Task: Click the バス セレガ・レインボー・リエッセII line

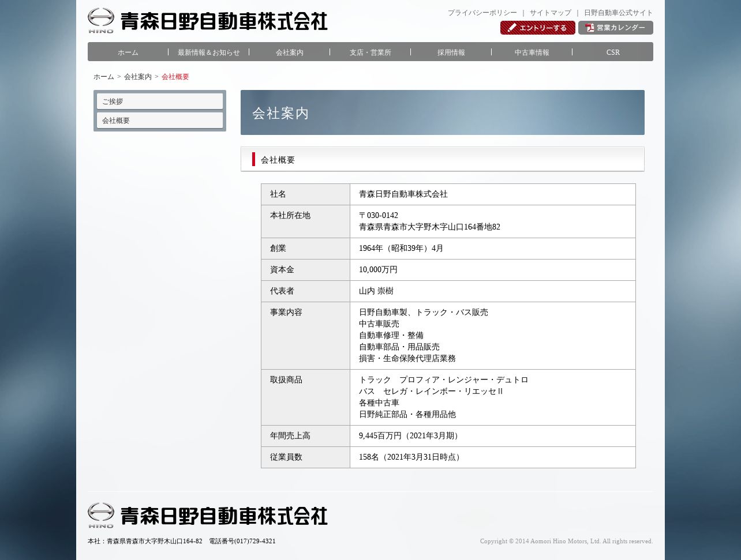Action: (x=431, y=392)
